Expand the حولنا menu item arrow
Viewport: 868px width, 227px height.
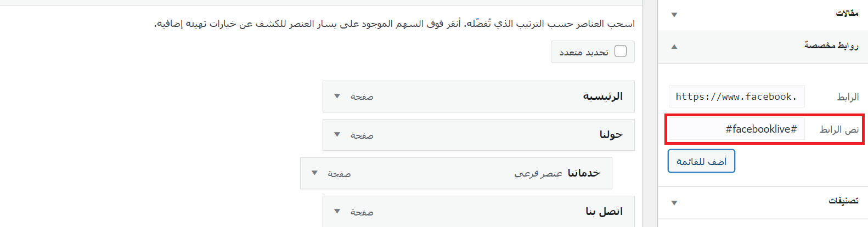(337, 135)
